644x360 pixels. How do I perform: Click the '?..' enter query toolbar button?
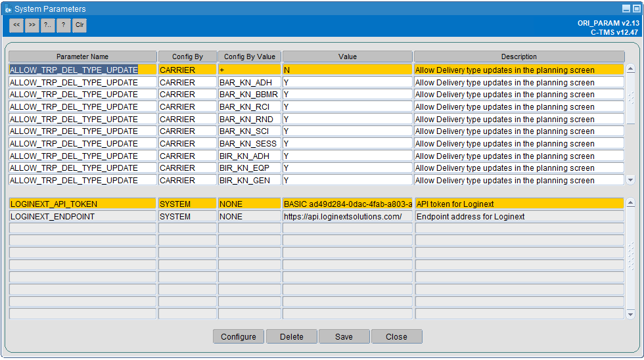47,25
